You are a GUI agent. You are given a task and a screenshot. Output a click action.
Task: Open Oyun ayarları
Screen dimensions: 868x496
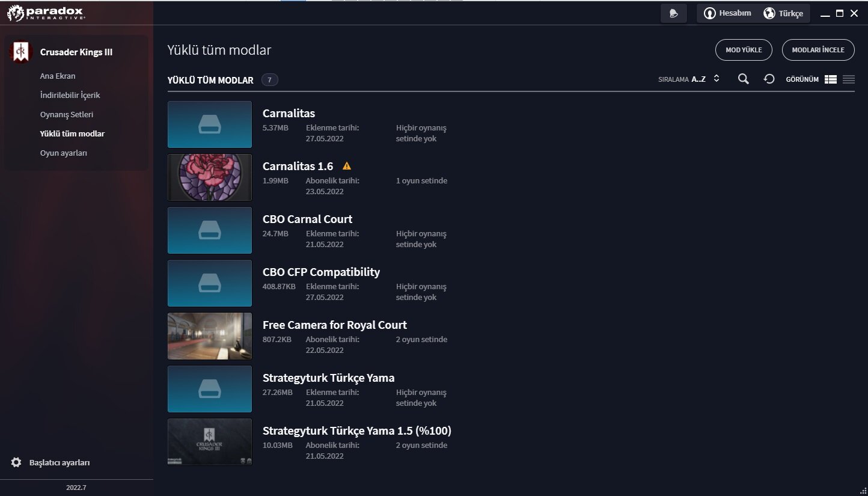(64, 153)
